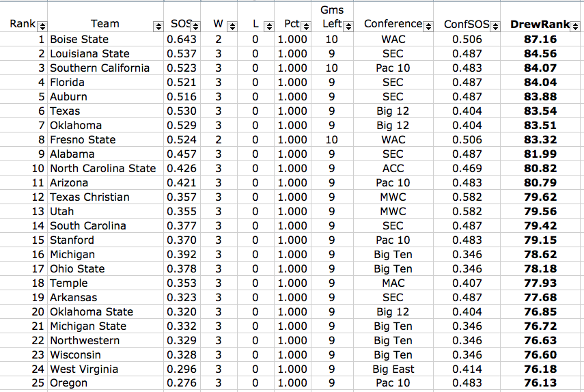The height and width of the screenshot is (392, 584).
Task: Open the ConfSOS filter dropdown
Action: click(495, 27)
